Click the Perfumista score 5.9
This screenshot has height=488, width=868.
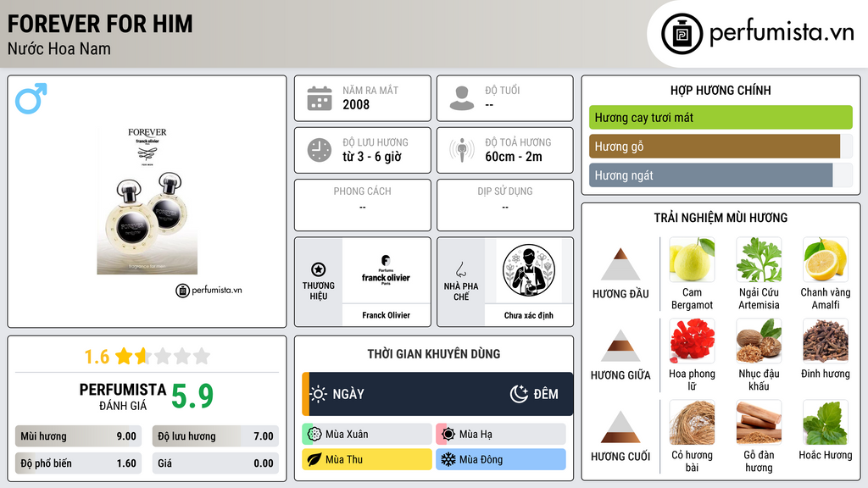click(x=192, y=396)
